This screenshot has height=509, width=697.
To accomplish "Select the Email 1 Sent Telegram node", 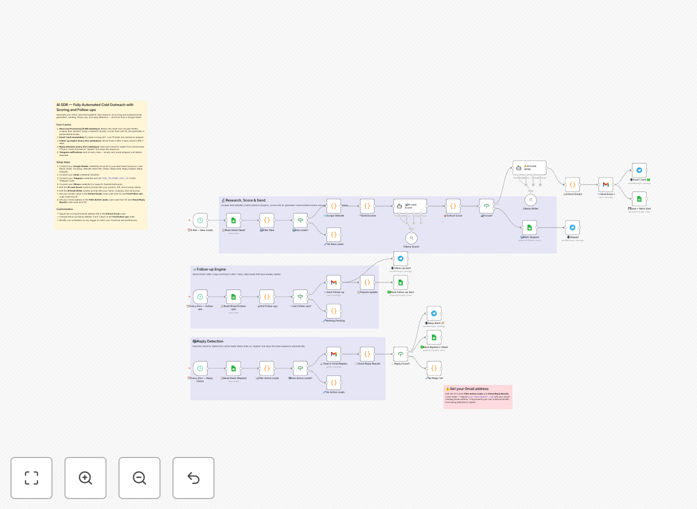I will pos(639,170).
